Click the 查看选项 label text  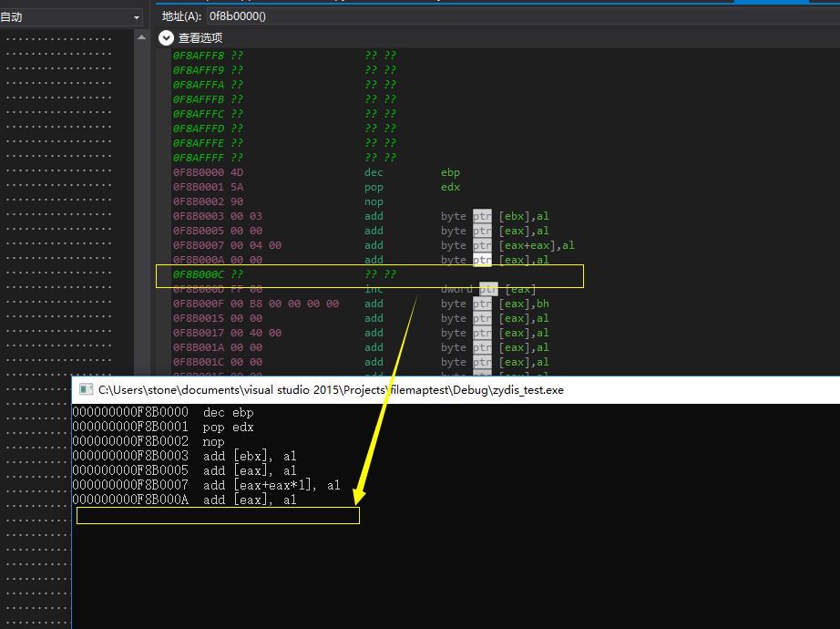click(x=200, y=37)
